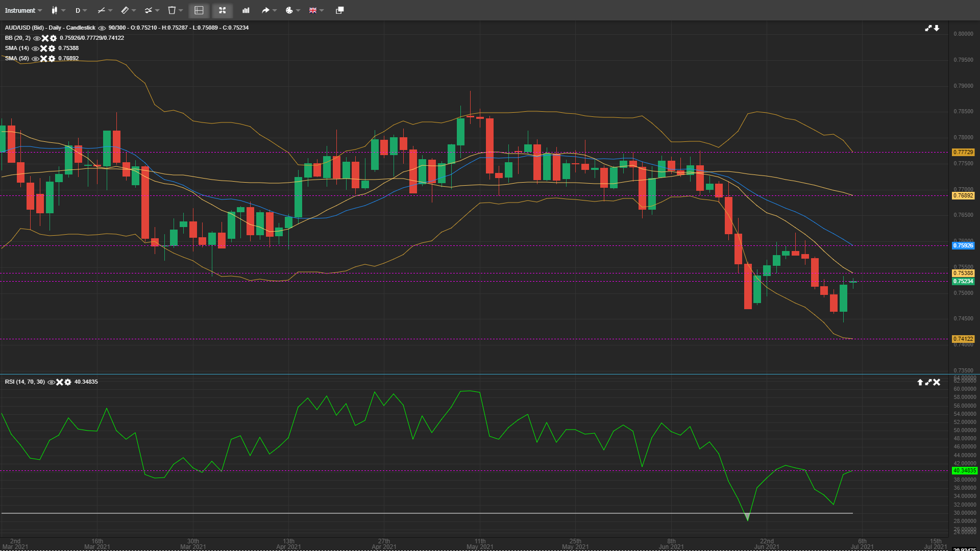
Task: Toggle visibility of AUD/USD candlestick series
Action: pyautogui.click(x=102, y=28)
